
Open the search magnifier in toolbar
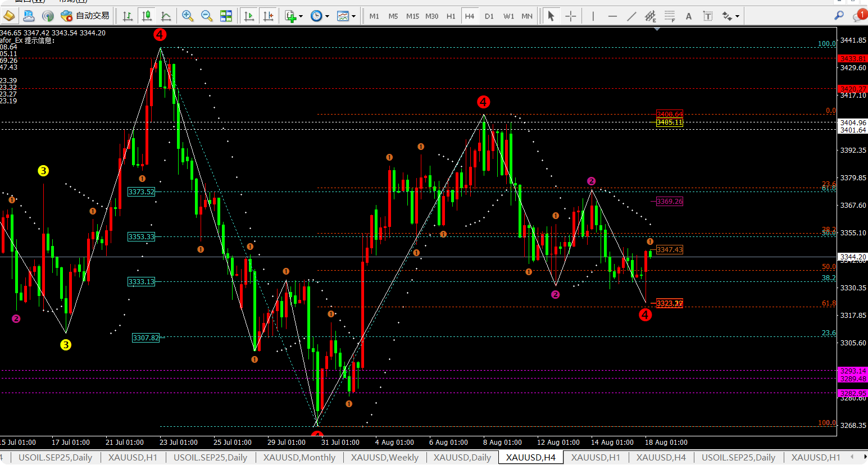click(x=839, y=16)
